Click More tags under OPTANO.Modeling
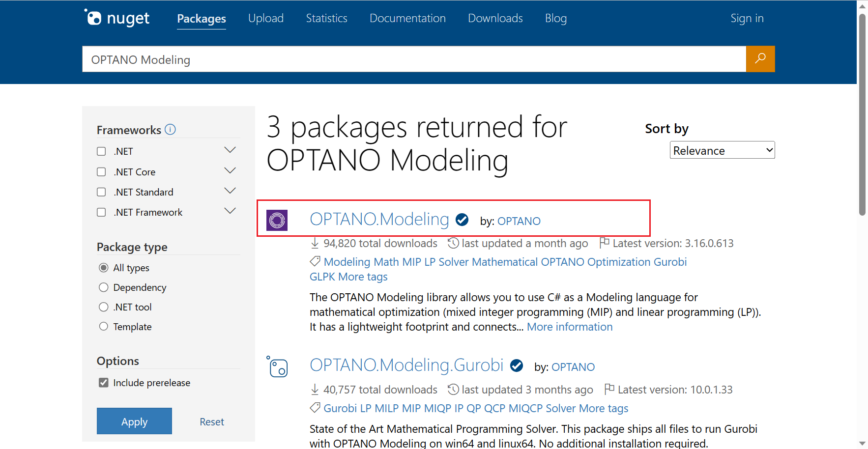The image size is (868, 449). click(x=363, y=277)
